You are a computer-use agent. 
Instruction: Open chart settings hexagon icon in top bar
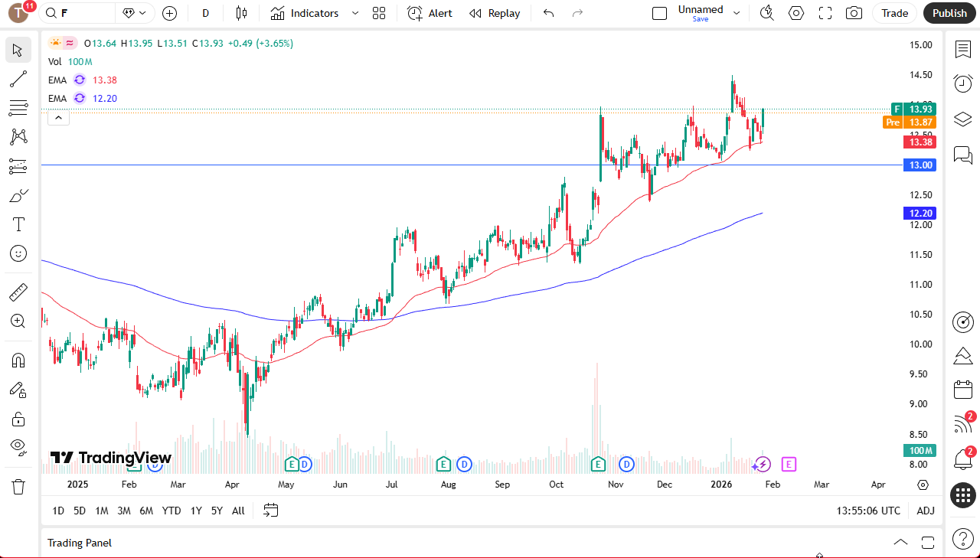(796, 13)
